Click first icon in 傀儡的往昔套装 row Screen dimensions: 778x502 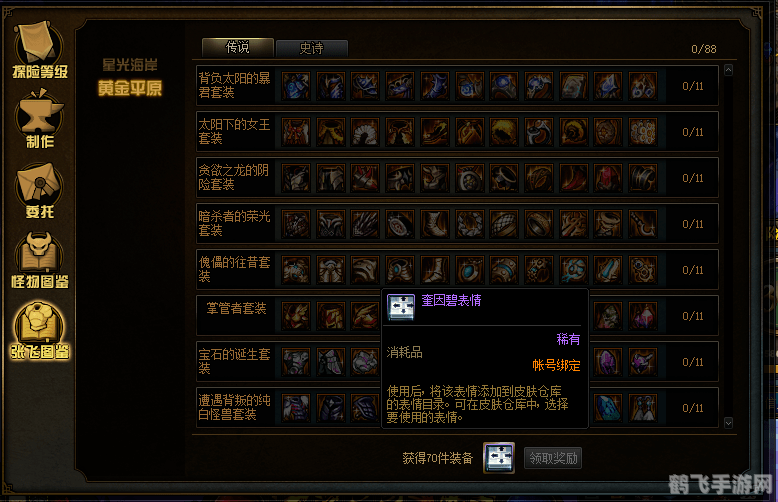(296, 270)
